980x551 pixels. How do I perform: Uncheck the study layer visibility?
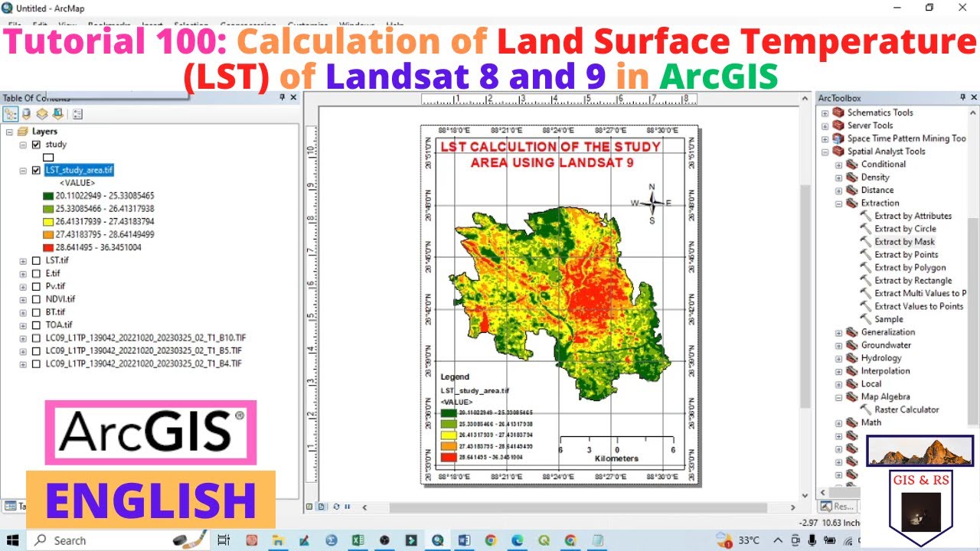click(36, 145)
